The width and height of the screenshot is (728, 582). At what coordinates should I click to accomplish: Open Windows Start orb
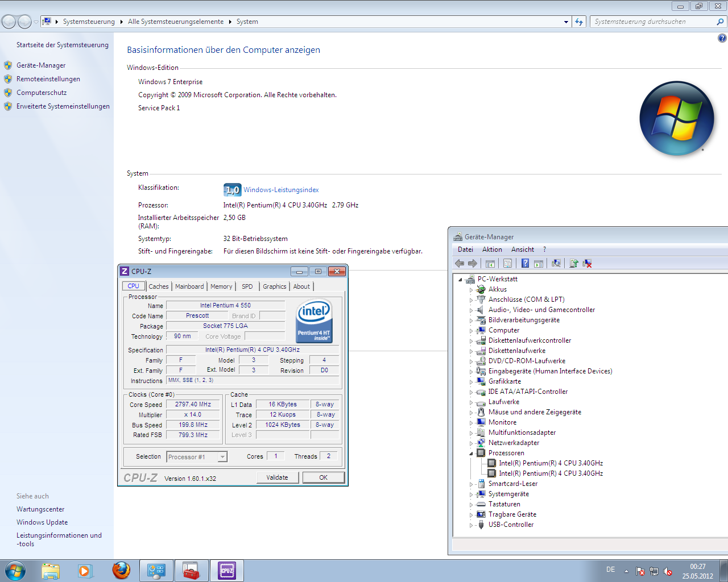pyautogui.click(x=15, y=571)
